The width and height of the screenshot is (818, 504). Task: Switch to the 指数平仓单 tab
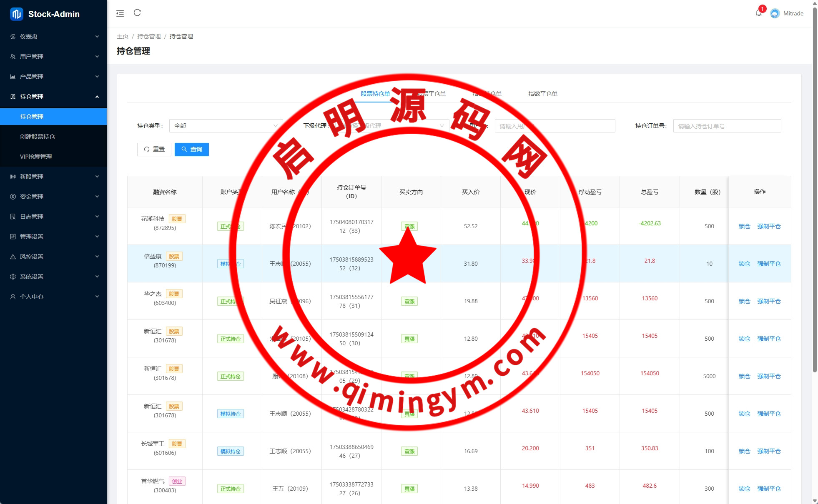(542, 94)
